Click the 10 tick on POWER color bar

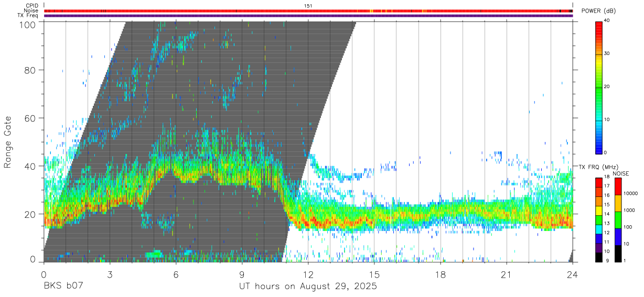point(607,120)
